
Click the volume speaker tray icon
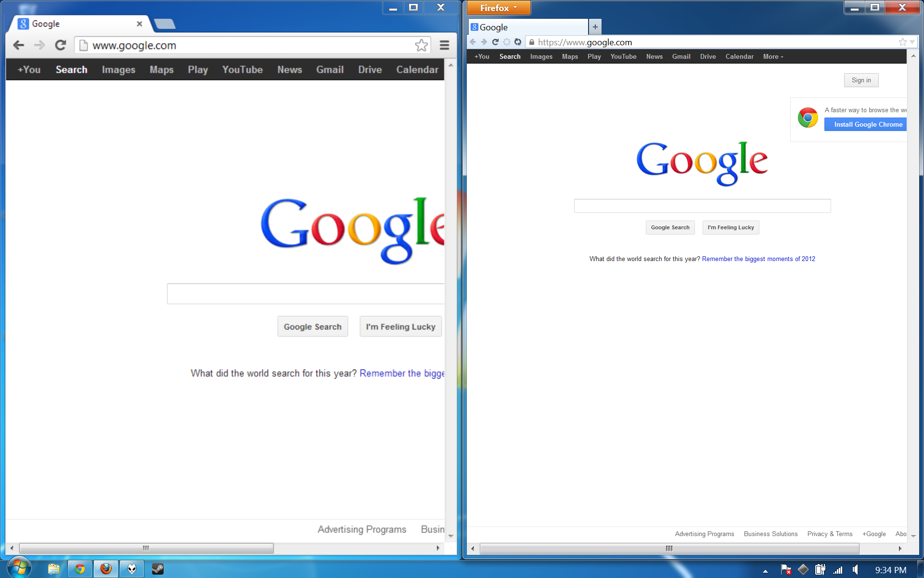pos(855,570)
